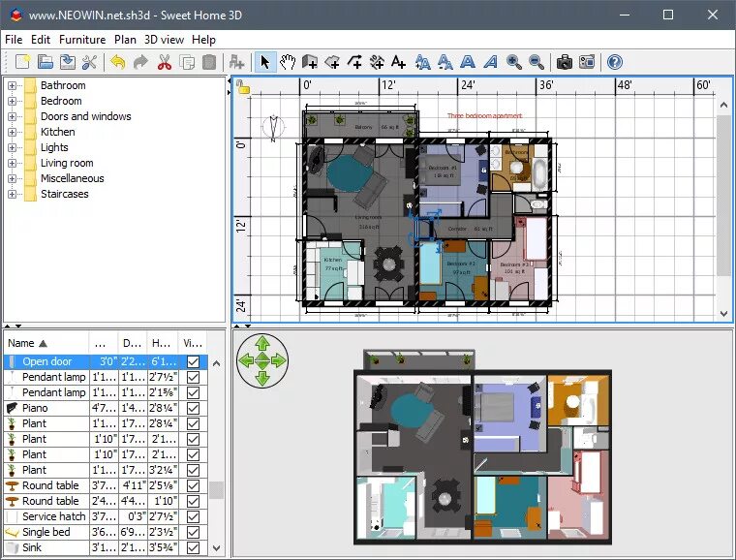Click the Paste clipboard icon

tap(209, 62)
